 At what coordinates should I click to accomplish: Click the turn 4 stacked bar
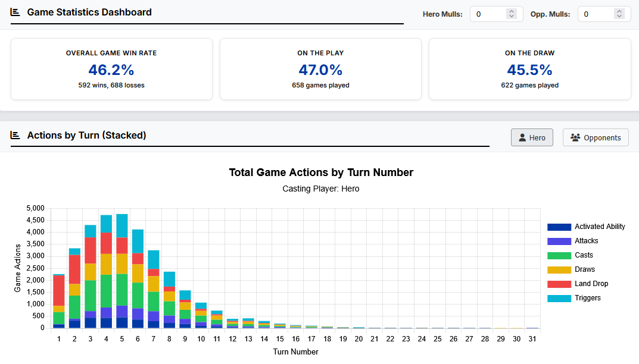[107, 272]
